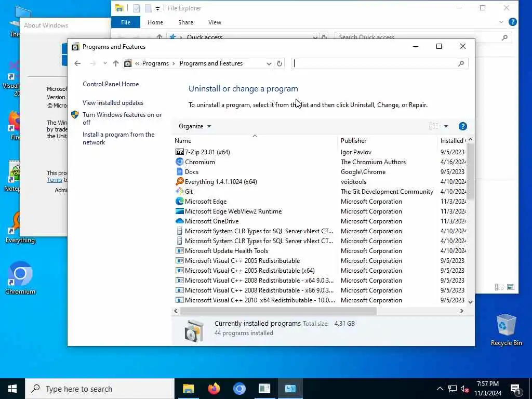Click the Chromium desktop shortcut
Viewport: 532px width, 399px height.
tap(20, 278)
